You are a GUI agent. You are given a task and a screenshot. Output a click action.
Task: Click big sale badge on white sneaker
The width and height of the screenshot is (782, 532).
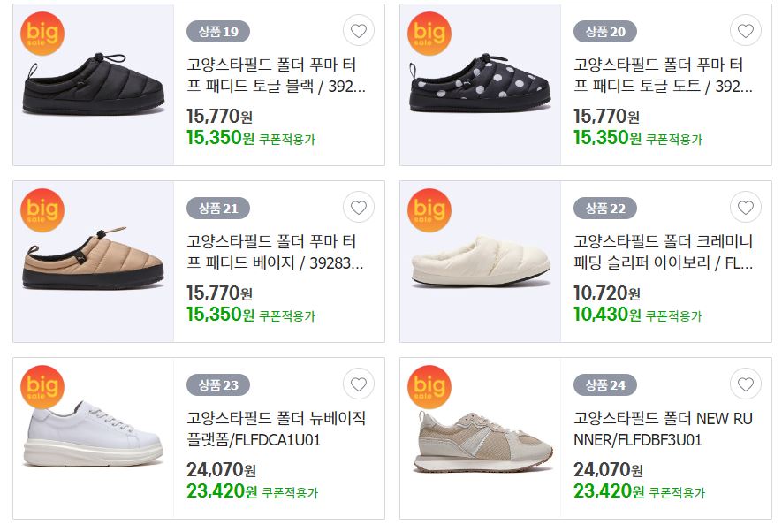pos(42,386)
